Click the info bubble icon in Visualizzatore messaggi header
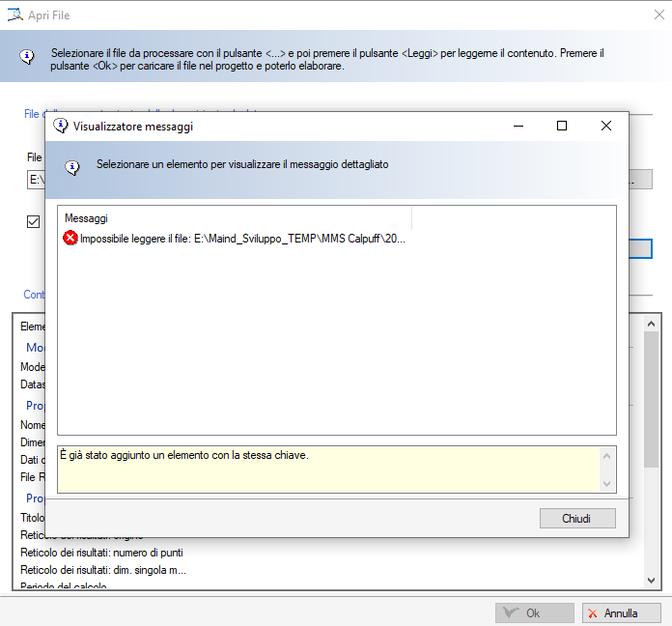The image size is (672, 626). [72, 166]
